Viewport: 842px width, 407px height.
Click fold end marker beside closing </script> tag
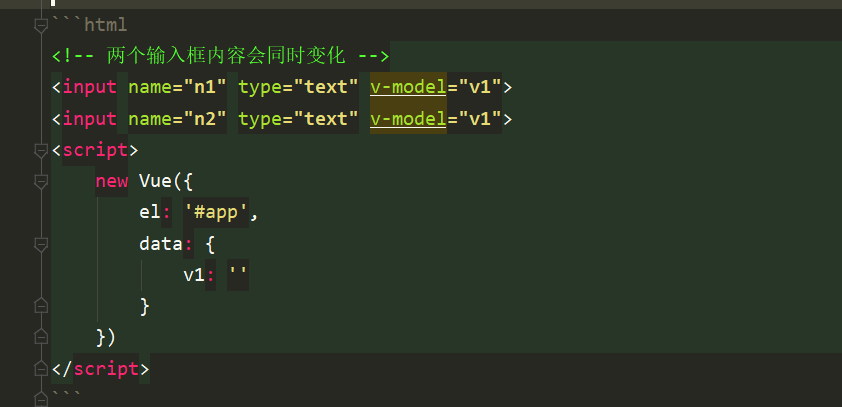point(41,369)
